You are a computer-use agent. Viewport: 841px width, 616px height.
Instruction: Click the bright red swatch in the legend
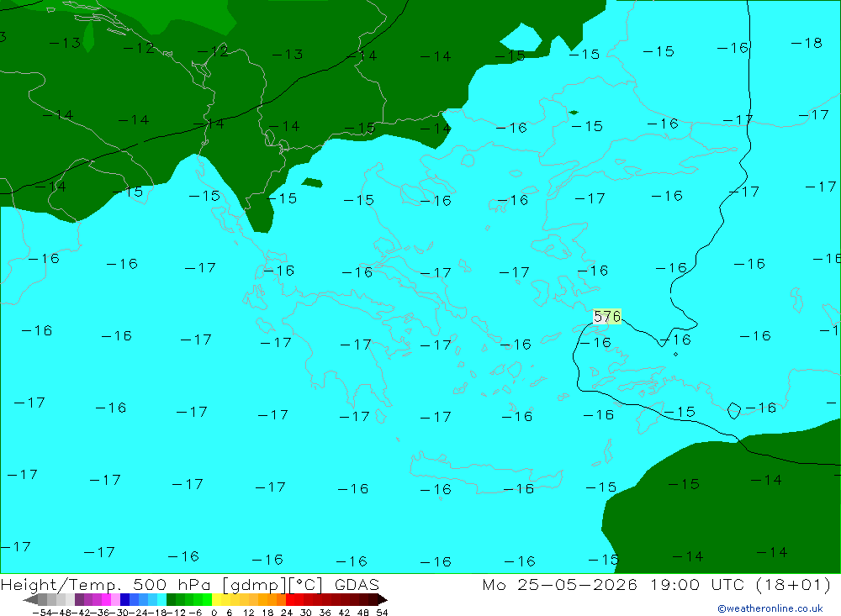(289, 600)
